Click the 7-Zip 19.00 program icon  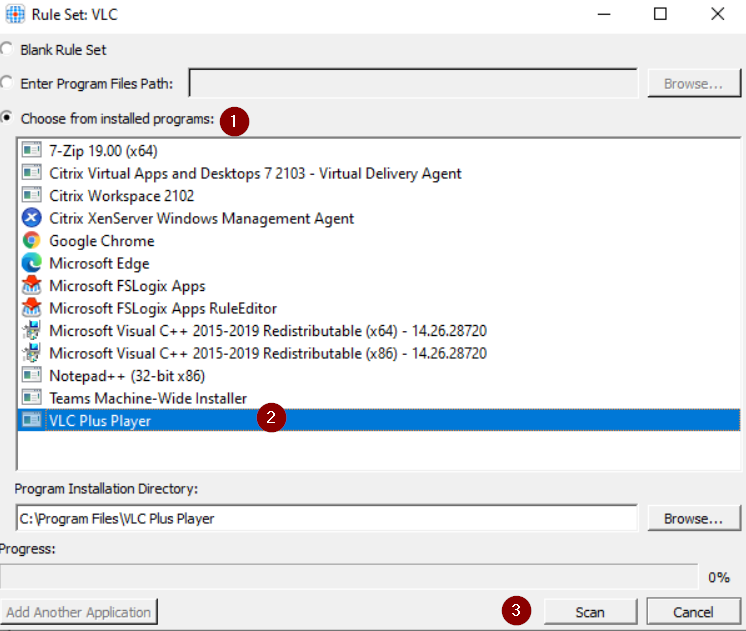[31, 150]
